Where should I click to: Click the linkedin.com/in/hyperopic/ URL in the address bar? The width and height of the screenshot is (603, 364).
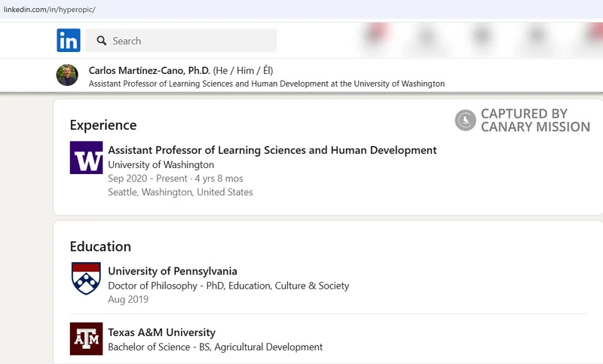(49, 10)
